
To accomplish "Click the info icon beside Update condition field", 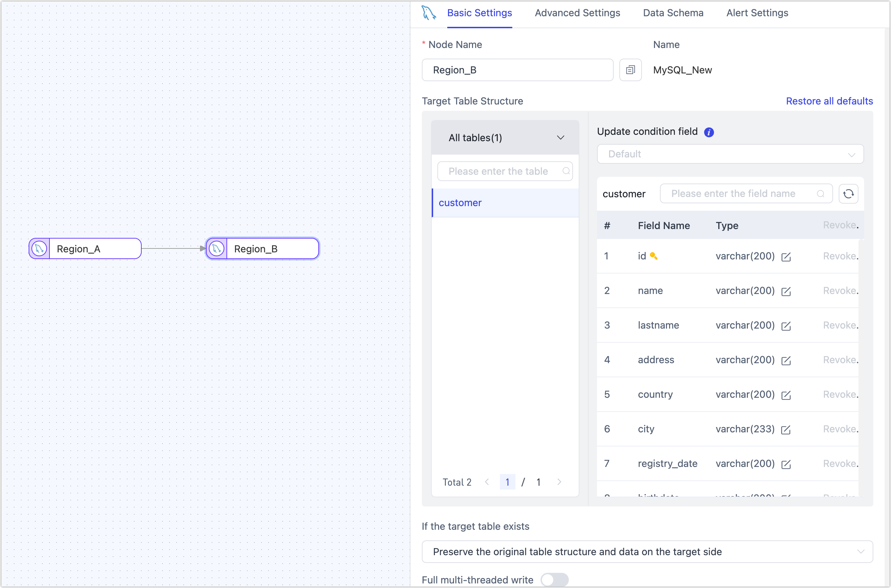I will 709,132.
